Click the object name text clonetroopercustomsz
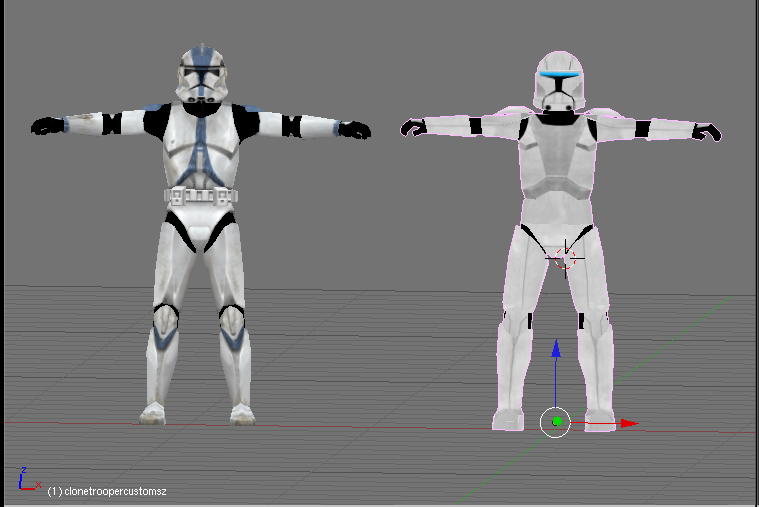 (115, 491)
